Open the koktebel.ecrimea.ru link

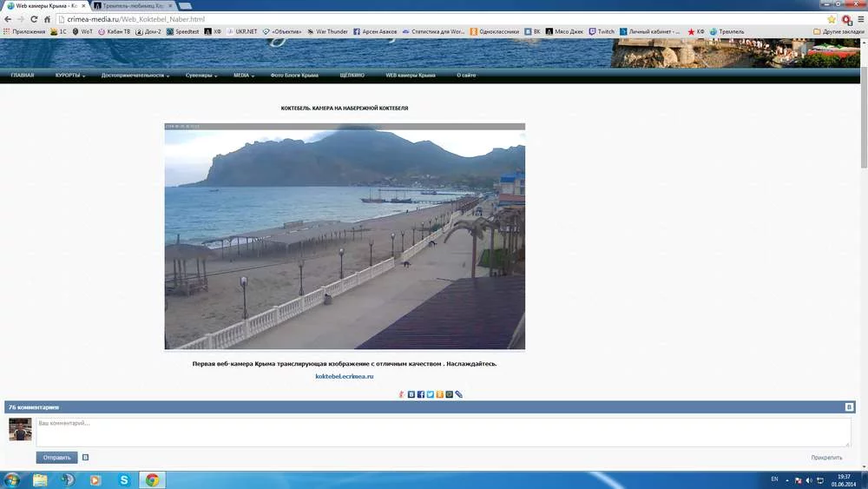click(x=344, y=376)
